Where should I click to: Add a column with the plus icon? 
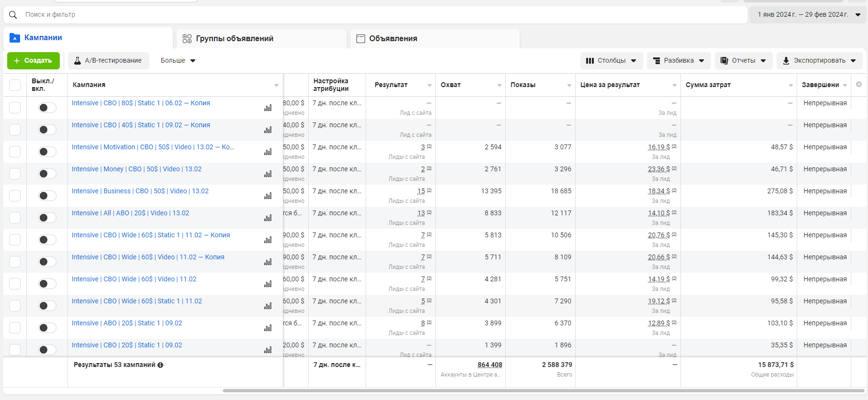[x=859, y=84]
